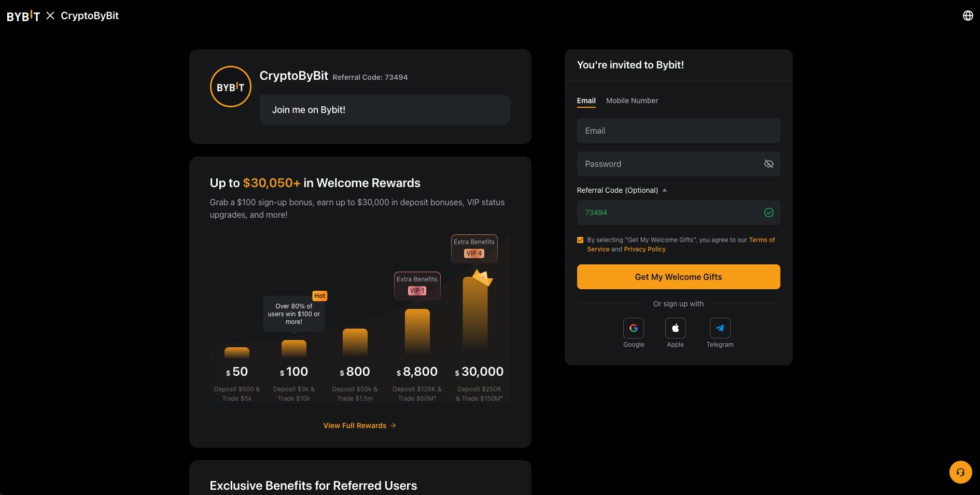Open the support headset chat button

point(960,472)
